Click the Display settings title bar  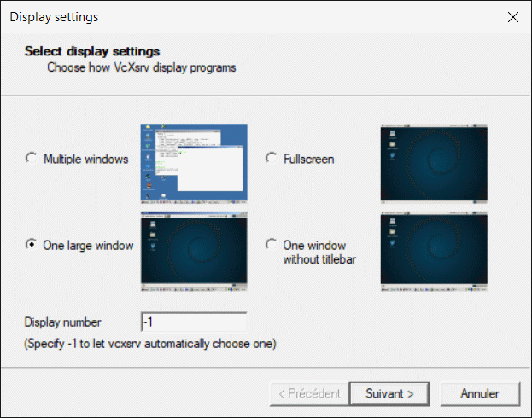(x=251, y=17)
